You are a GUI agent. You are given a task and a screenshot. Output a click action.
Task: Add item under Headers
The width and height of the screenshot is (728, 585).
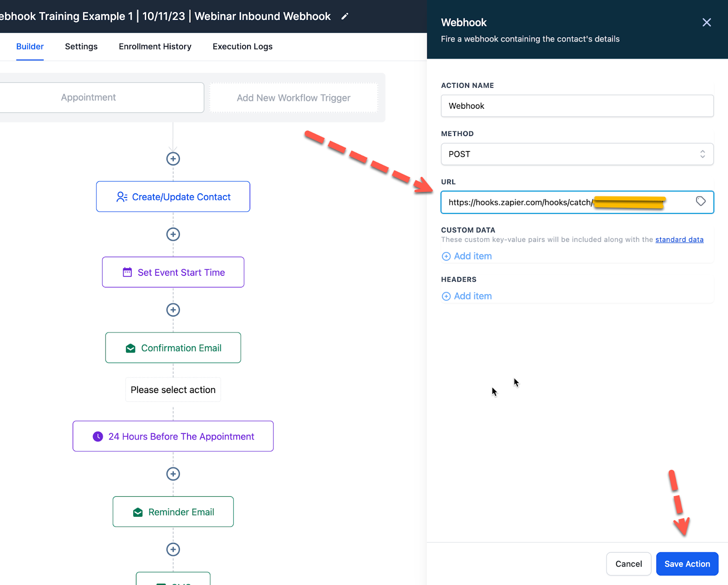tap(467, 296)
